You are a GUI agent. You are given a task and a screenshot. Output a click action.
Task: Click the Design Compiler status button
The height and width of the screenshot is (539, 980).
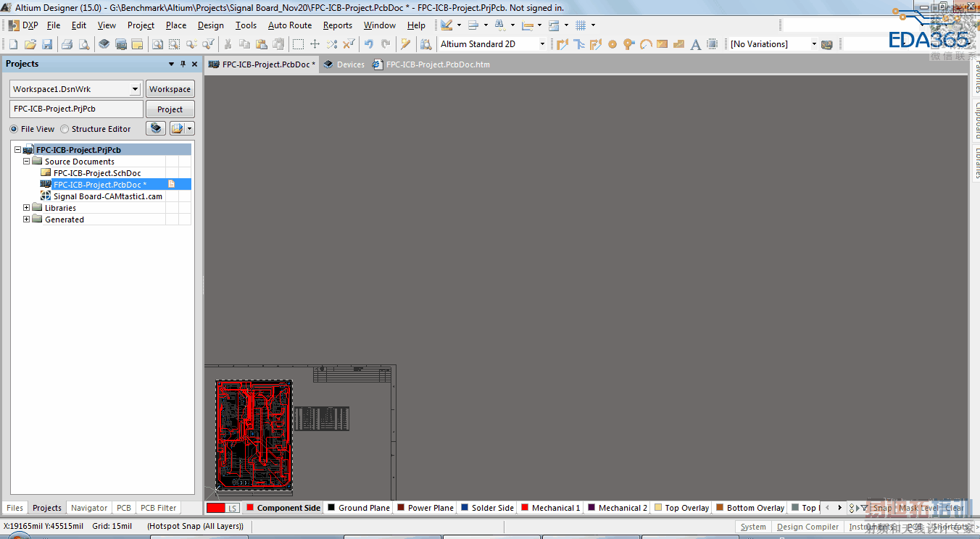[x=807, y=527]
